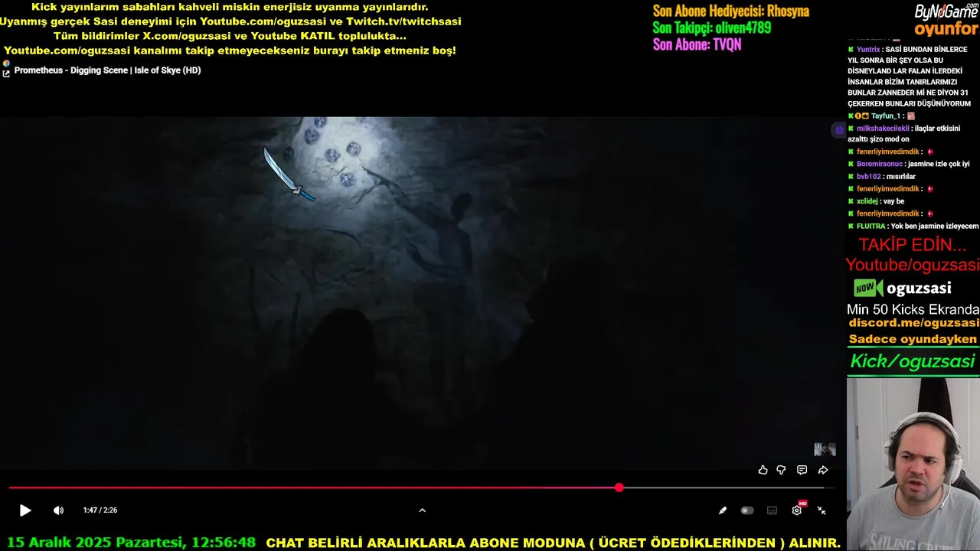Click the Boromirsonuc username in chat
The height and width of the screenshot is (551, 980).
880,165
